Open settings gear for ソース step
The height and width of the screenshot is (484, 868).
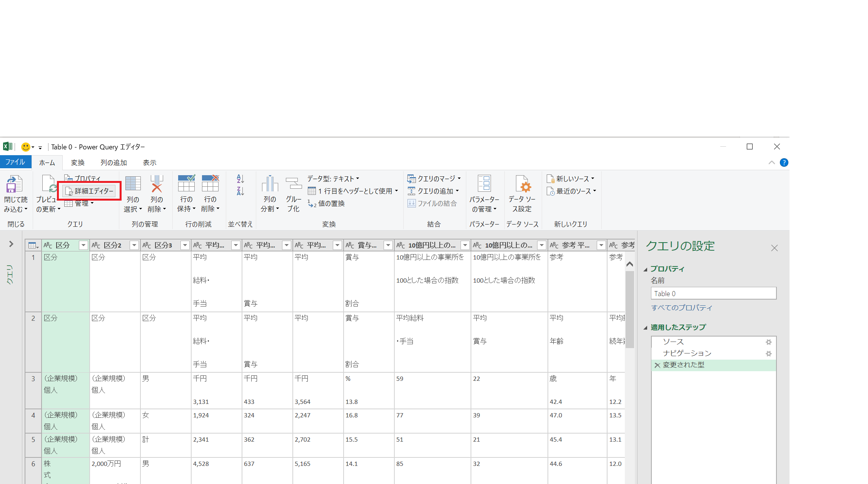coord(768,342)
